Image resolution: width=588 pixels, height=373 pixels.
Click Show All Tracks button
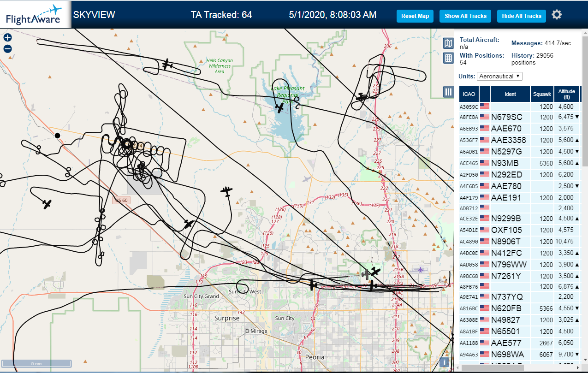point(465,16)
